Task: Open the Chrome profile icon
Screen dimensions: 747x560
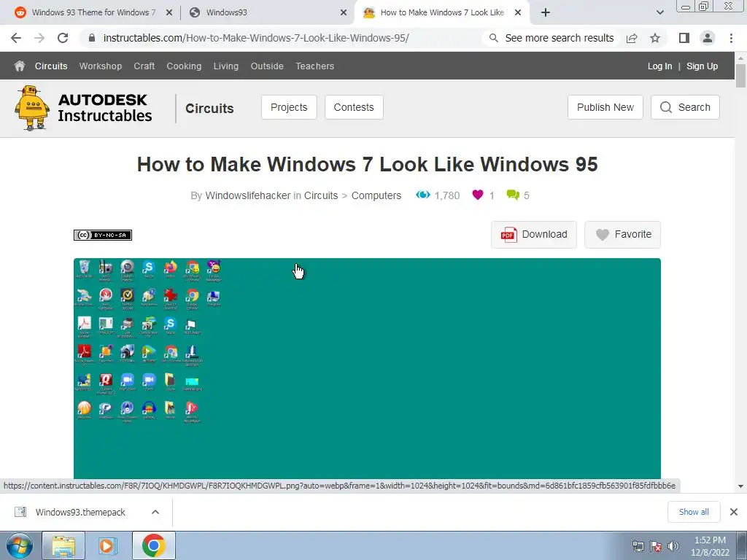Action: (x=708, y=38)
